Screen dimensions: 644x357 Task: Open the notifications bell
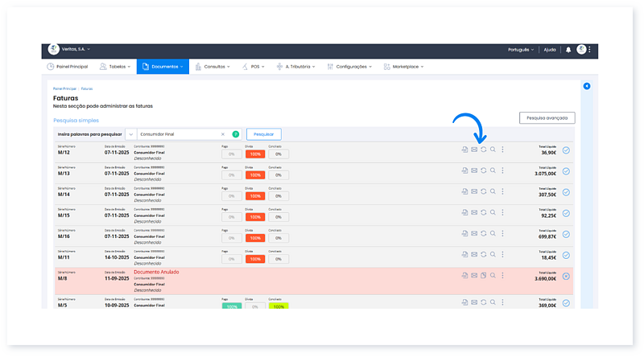pos(568,50)
